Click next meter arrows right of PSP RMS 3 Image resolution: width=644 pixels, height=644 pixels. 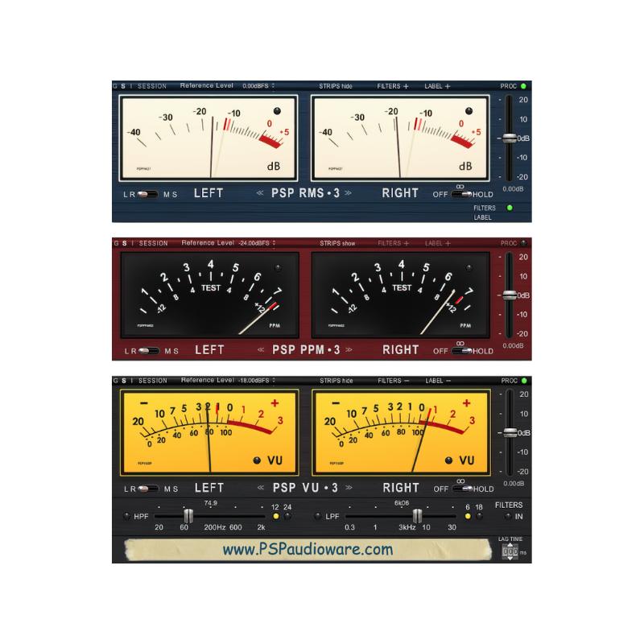(x=348, y=192)
